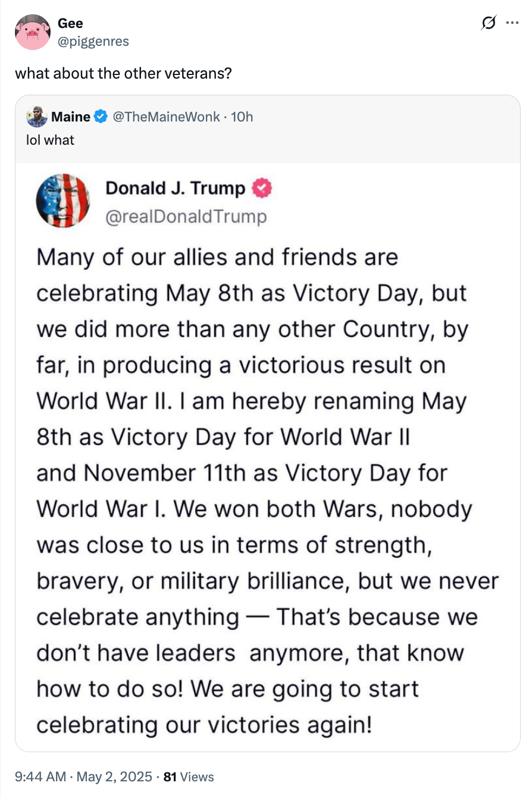Screen dimensions: 532x798
Task: Click Donald J. Trump's flag-face avatar
Action: pos(63,201)
